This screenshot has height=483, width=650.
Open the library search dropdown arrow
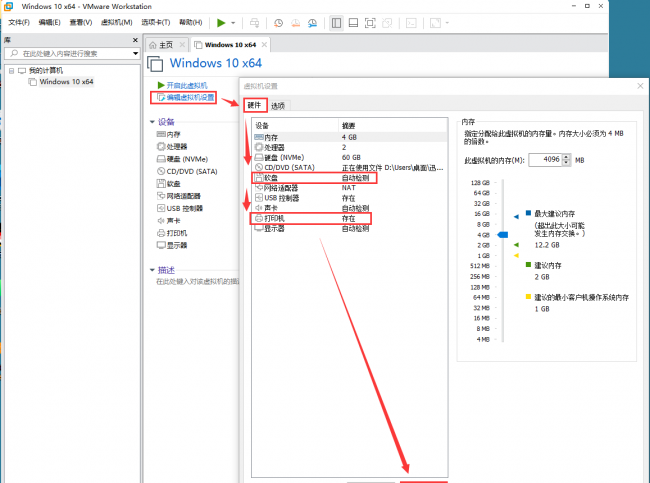pos(135,53)
